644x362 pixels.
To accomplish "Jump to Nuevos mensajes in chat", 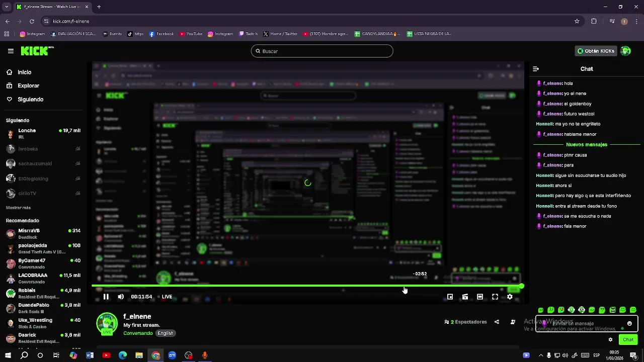I will (587, 145).
